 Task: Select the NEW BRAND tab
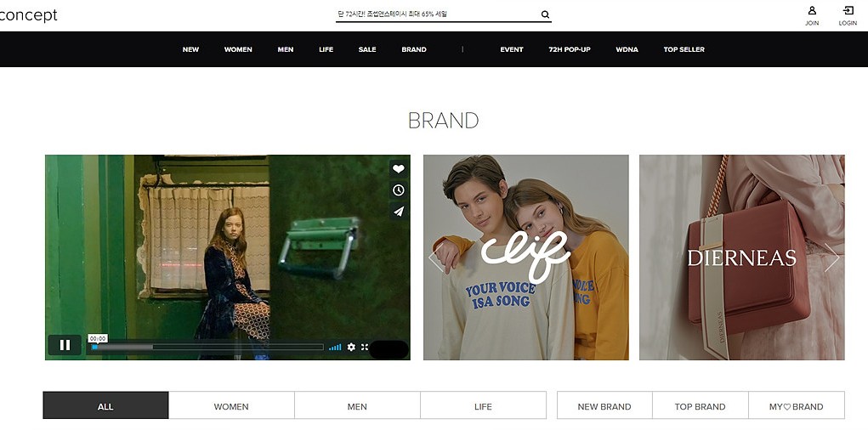point(604,405)
